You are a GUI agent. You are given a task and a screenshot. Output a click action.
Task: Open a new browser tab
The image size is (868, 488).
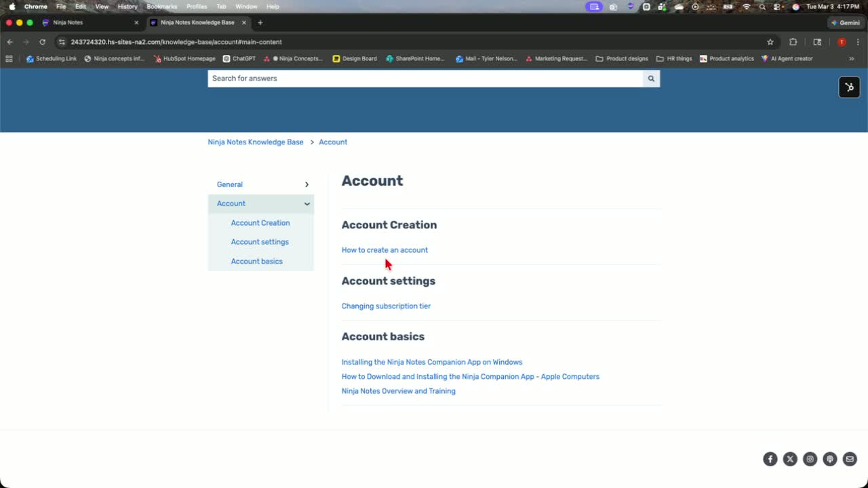(260, 22)
